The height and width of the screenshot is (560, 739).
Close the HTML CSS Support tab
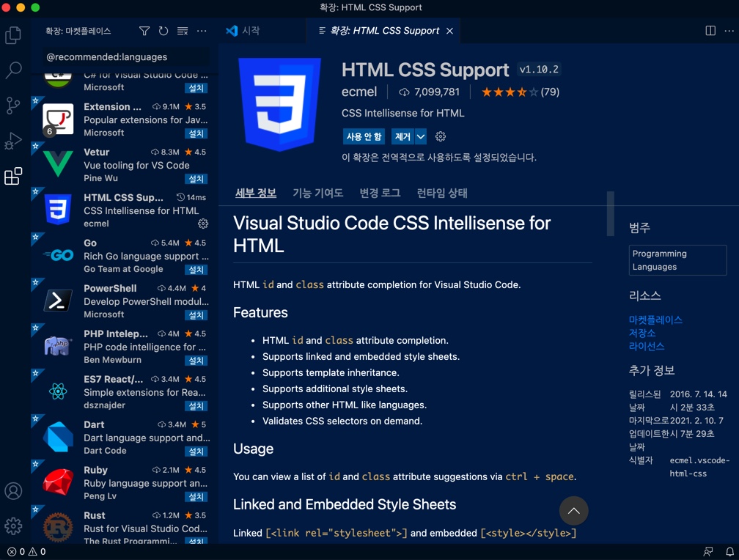[x=449, y=31]
